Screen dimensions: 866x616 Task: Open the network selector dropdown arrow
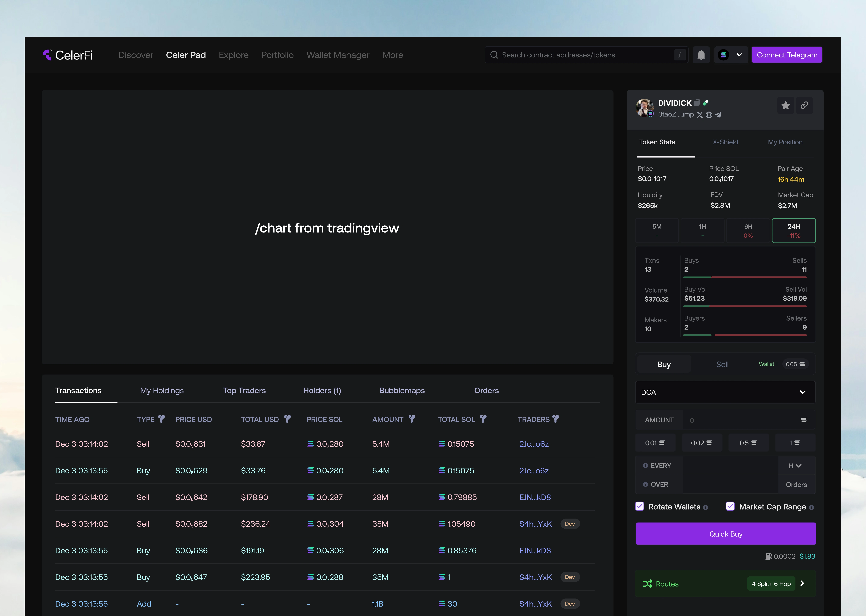click(739, 55)
